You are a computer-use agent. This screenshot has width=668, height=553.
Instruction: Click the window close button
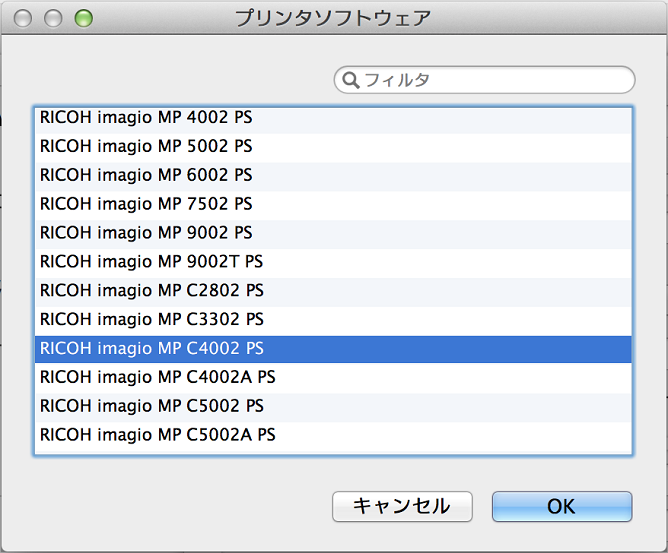(x=24, y=18)
